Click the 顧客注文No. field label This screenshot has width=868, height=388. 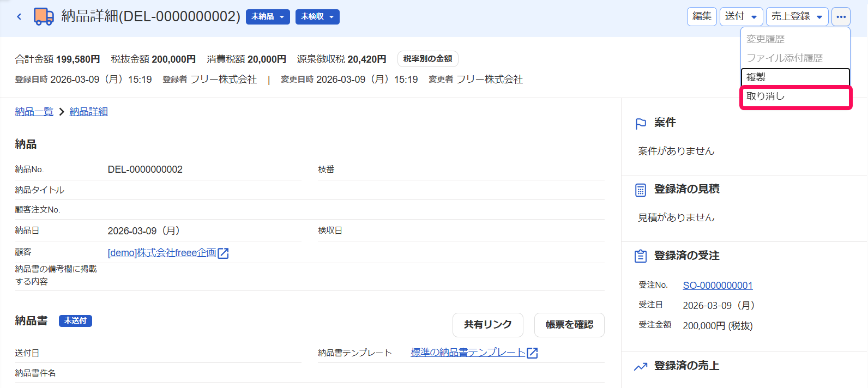pyautogui.click(x=38, y=210)
